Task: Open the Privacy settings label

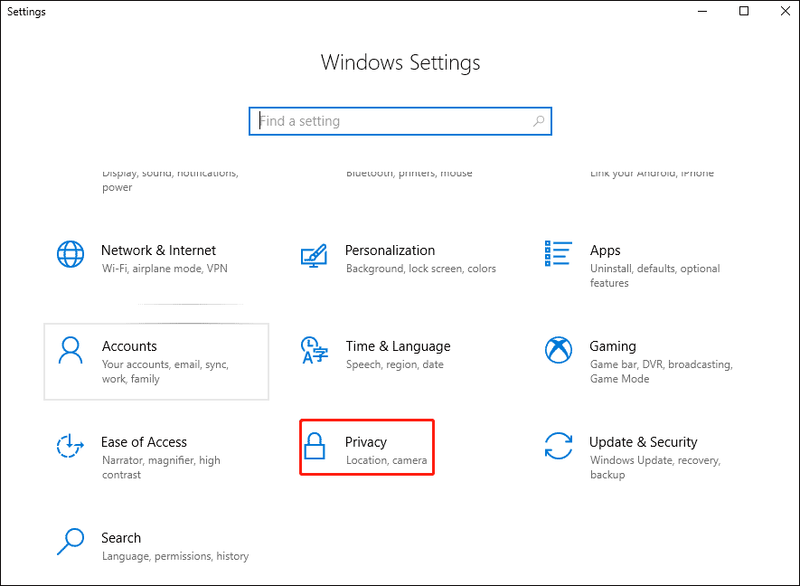Action: pos(366,442)
